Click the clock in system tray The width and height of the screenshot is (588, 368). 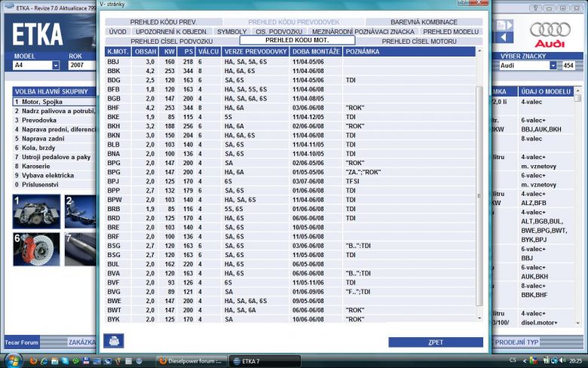pos(576,361)
